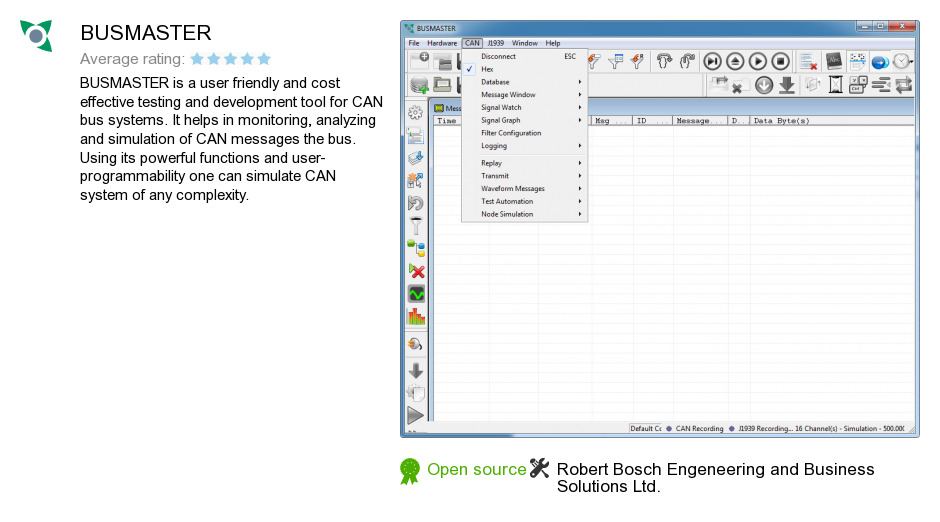Click the green Open source ribbon badge
Viewport: 940px width, 522px height.
409,471
